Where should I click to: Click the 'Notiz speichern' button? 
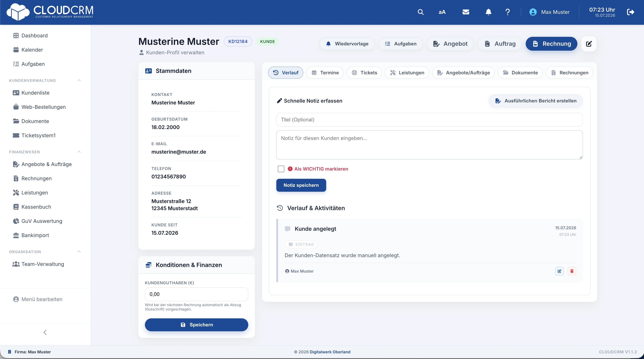[x=301, y=185]
